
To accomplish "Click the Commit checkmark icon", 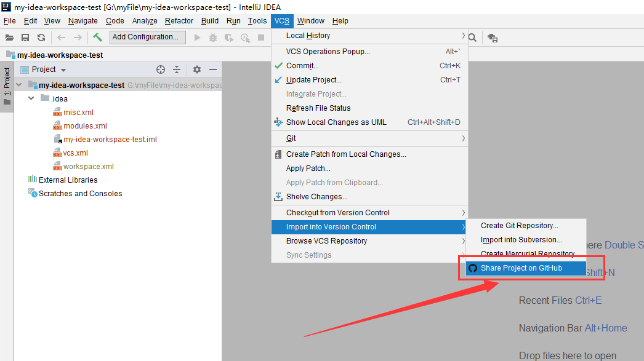I will [x=278, y=66].
